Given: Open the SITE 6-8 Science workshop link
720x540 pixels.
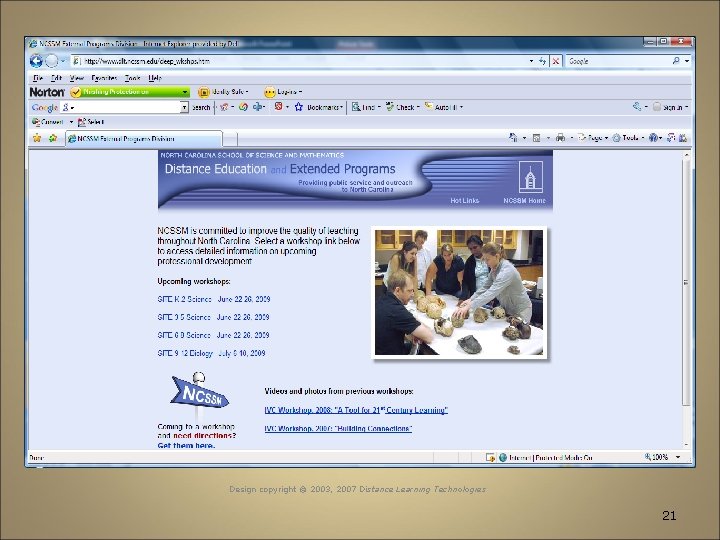Looking at the screenshot, I should [213, 335].
